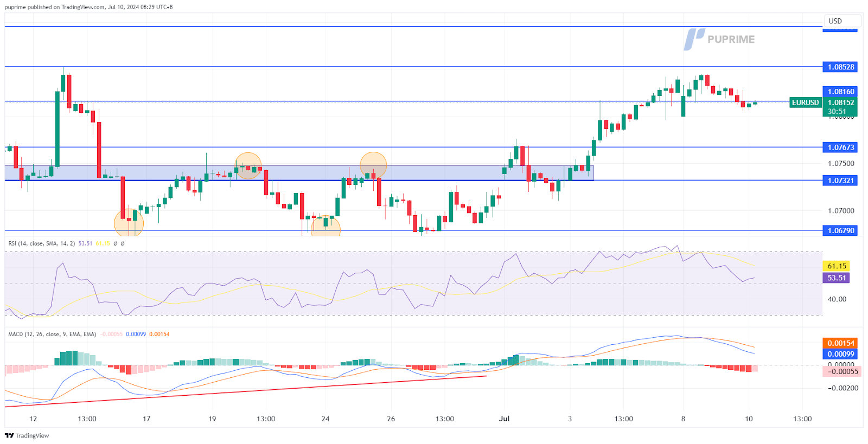Click the purple RSI value 53.51 in legend
This screenshot has height=444, width=868.
(x=86, y=243)
